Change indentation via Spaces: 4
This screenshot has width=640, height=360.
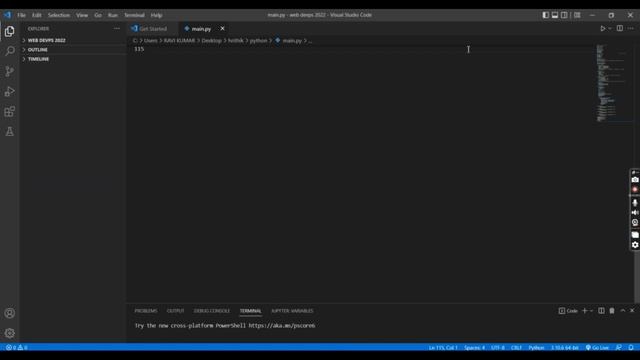[474, 347]
